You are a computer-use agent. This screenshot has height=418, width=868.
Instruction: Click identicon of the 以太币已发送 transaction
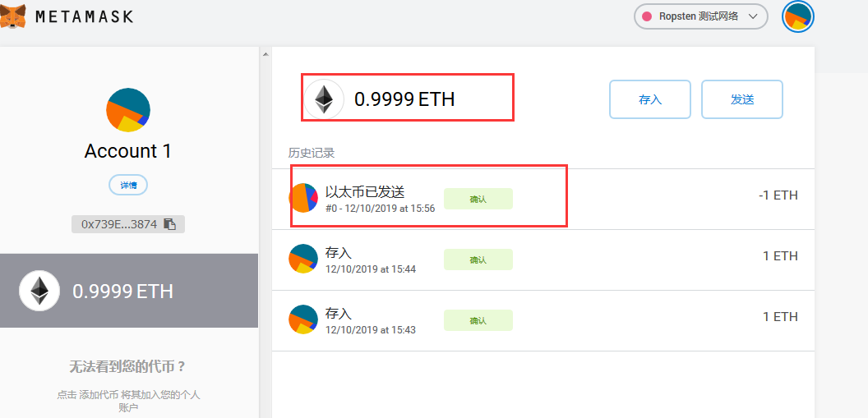[303, 197]
